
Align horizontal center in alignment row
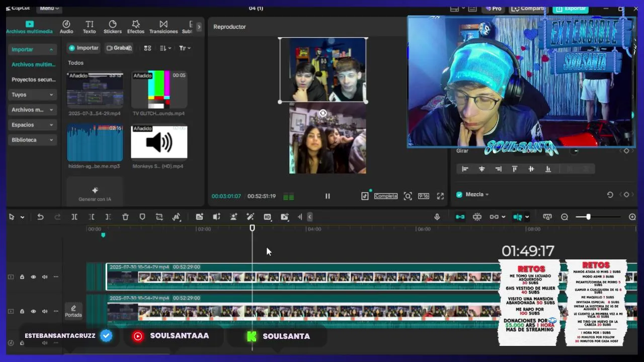(481, 169)
